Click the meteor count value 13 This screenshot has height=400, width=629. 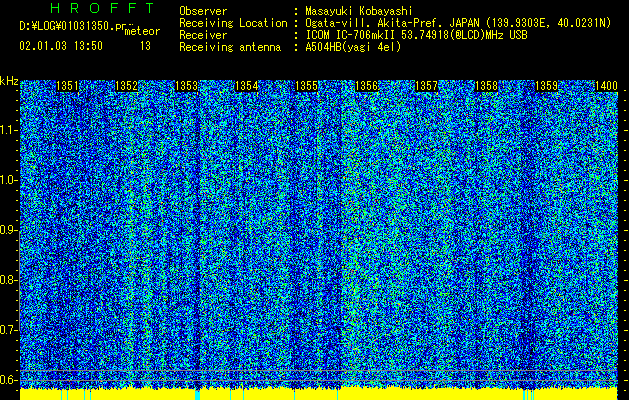pos(145,46)
